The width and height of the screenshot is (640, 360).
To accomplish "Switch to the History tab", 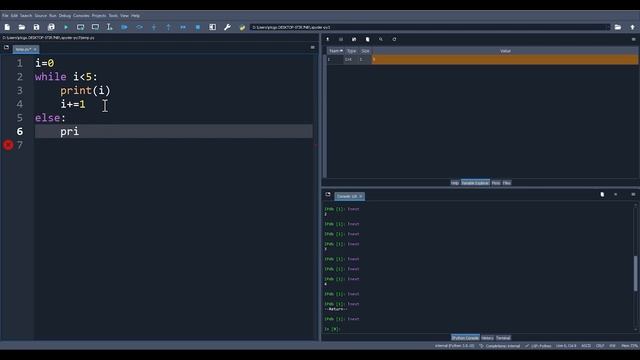I will (487, 338).
